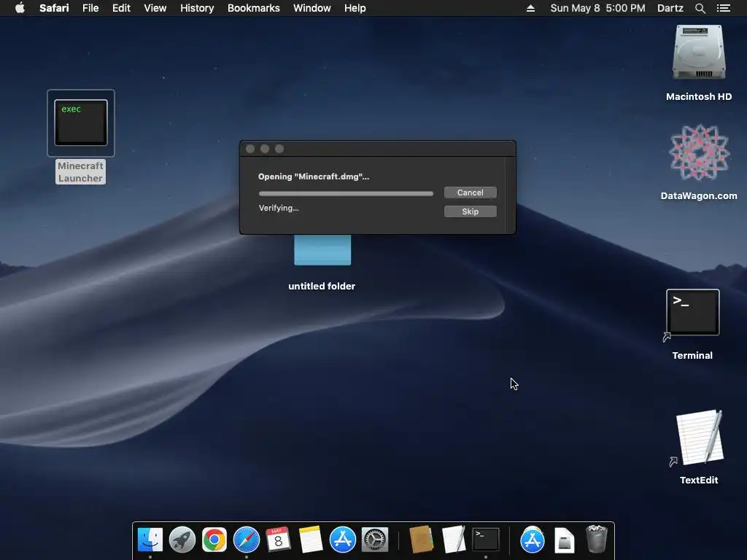Click the dialog's title bar
747x560 pixels.
(x=377, y=149)
